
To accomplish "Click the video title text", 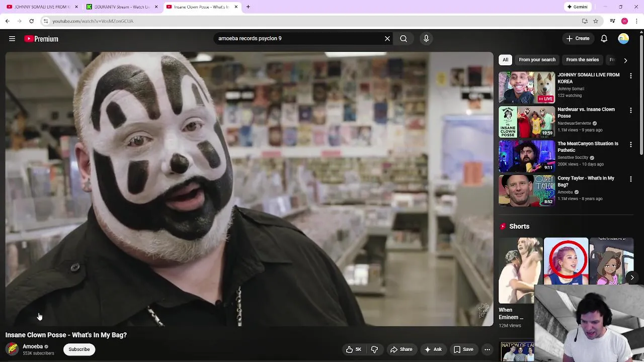I will coord(66,335).
